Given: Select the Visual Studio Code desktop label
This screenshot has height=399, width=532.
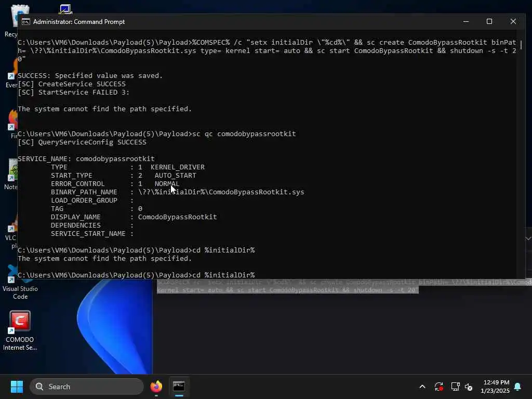Looking at the screenshot, I should 20,292.
